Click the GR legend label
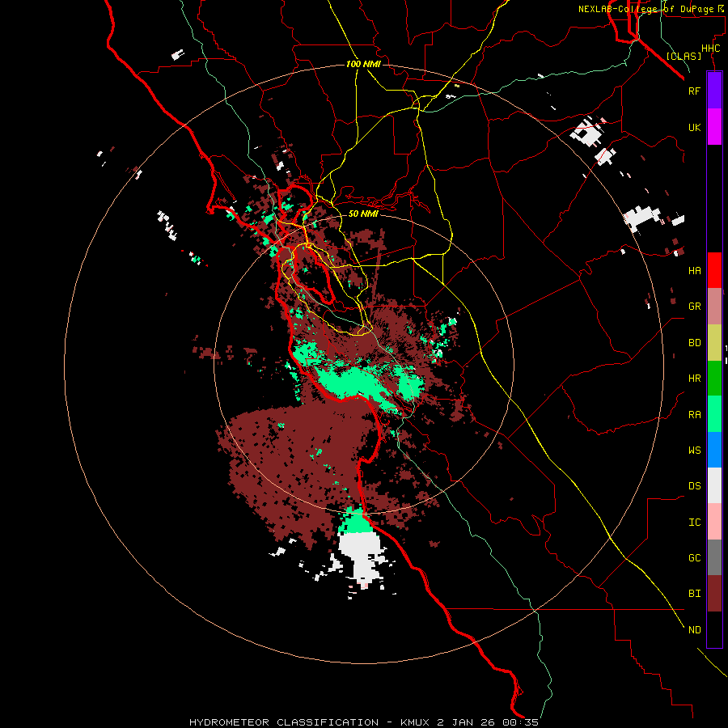The height and width of the screenshot is (728, 728). coord(694,307)
